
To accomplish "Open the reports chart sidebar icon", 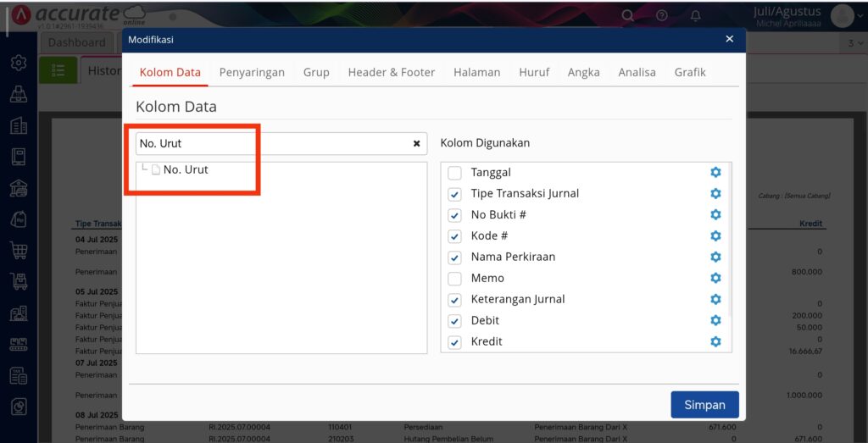I will 19,407.
